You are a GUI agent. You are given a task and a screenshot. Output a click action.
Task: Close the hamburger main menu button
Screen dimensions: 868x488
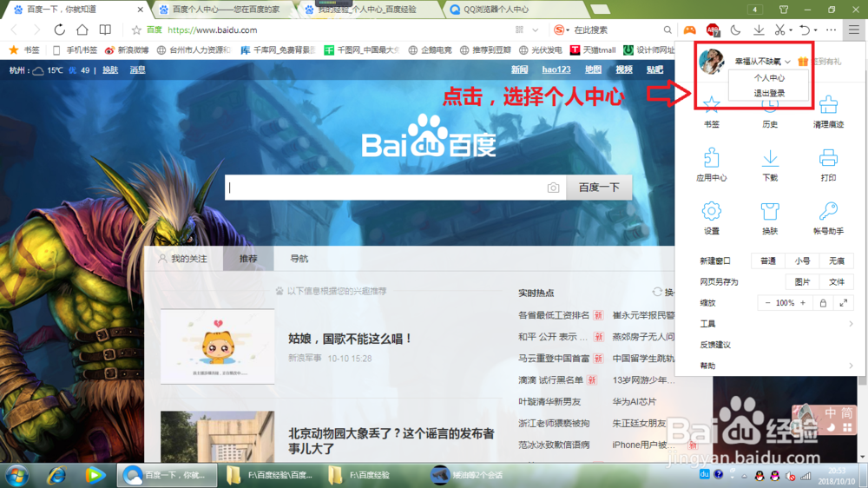click(853, 30)
